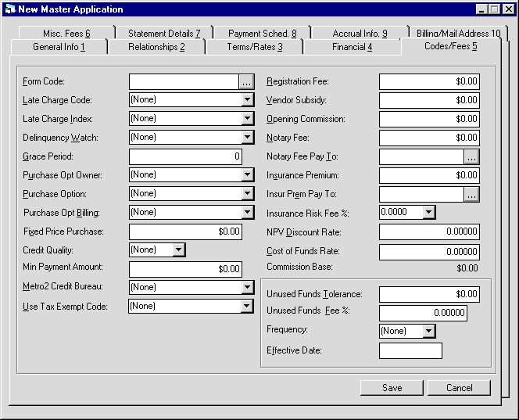Open the Delinquency Watch dropdown

pyautogui.click(x=247, y=137)
